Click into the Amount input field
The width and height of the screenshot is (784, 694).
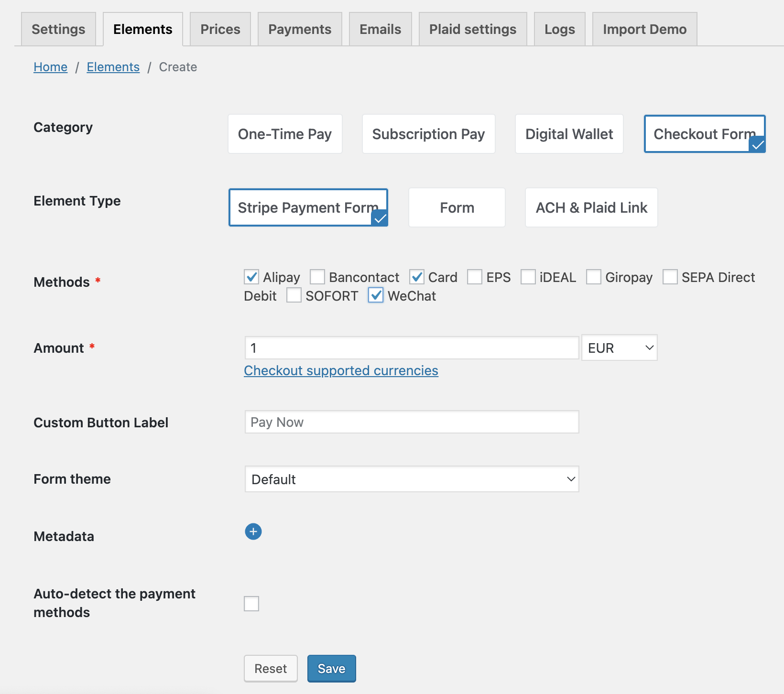coord(412,348)
